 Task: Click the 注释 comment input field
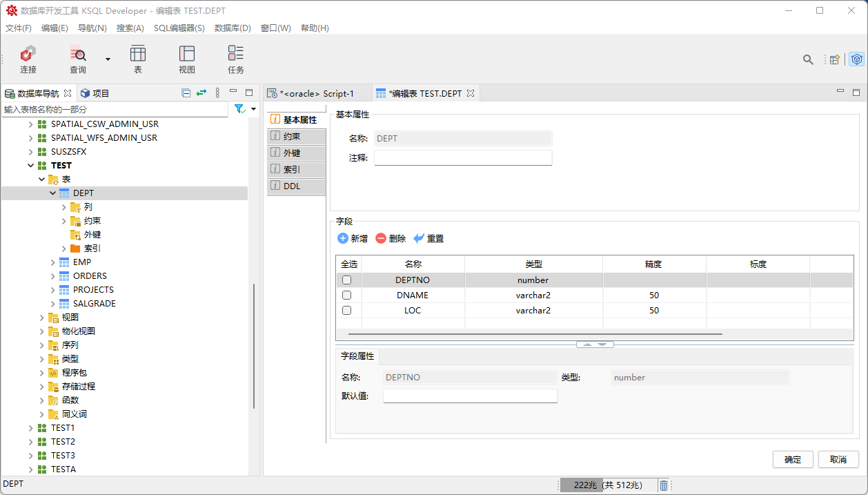click(x=463, y=158)
